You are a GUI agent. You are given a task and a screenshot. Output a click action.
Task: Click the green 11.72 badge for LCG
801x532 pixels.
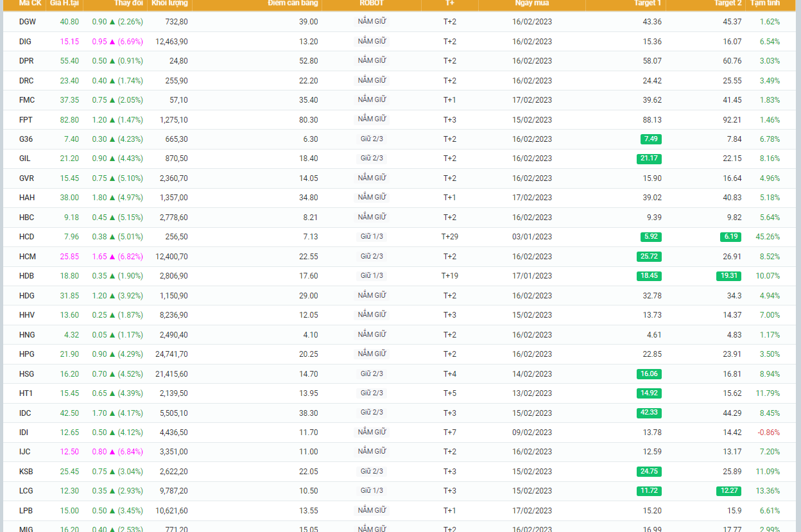(650, 491)
